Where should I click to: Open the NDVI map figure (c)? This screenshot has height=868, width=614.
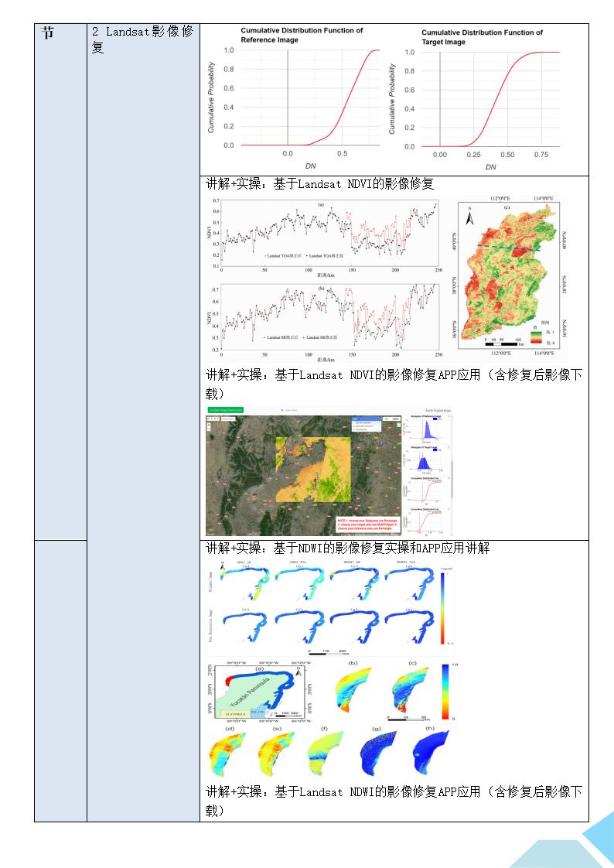pyautogui.click(x=510, y=276)
